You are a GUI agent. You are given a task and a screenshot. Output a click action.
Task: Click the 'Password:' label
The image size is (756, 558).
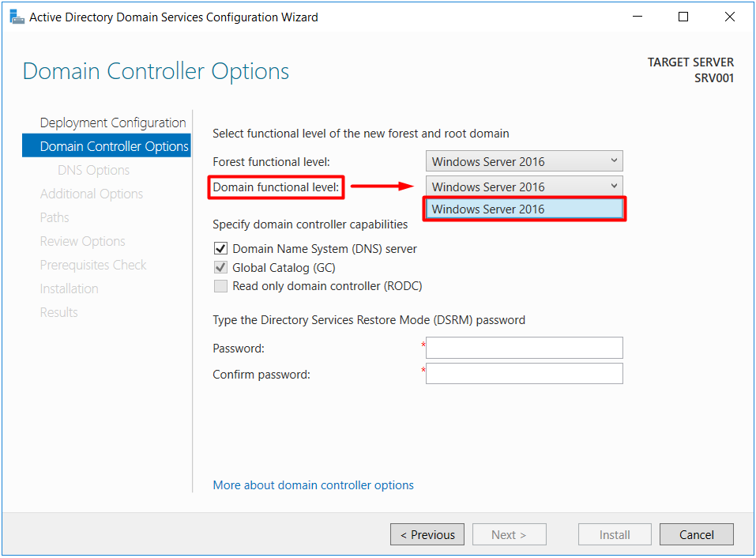(x=239, y=349)
